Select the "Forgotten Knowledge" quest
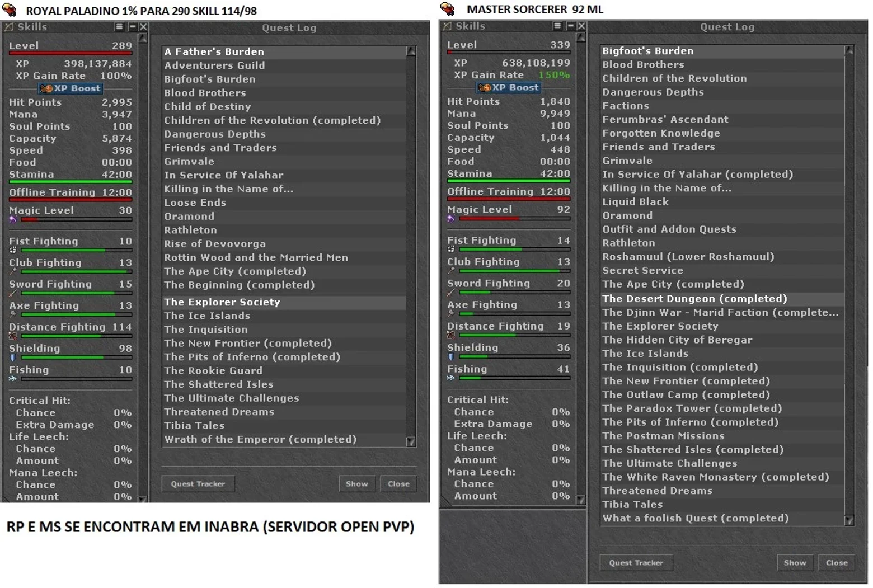 (x=722, y=133)
